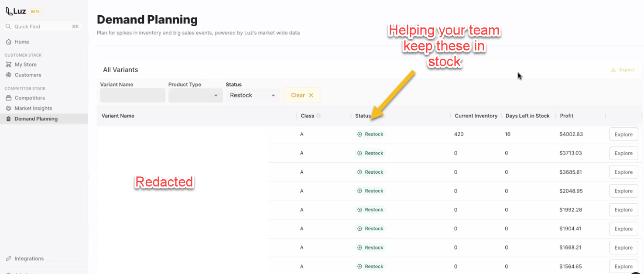Screen dimensions: 644x274
Task: Click the Quick Find search box
Action: [x=42, y=27]
